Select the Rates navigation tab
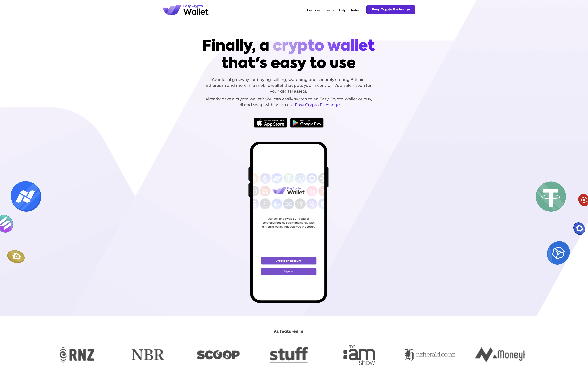Image resolution: width=588 pixels, height=374 pixels. pos(355,9)
